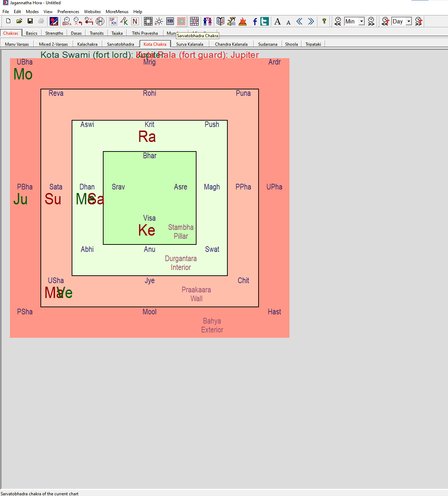Open a saved chart with folder icon
This screenshot has width=448, height=496.
(x=19, y=21)
